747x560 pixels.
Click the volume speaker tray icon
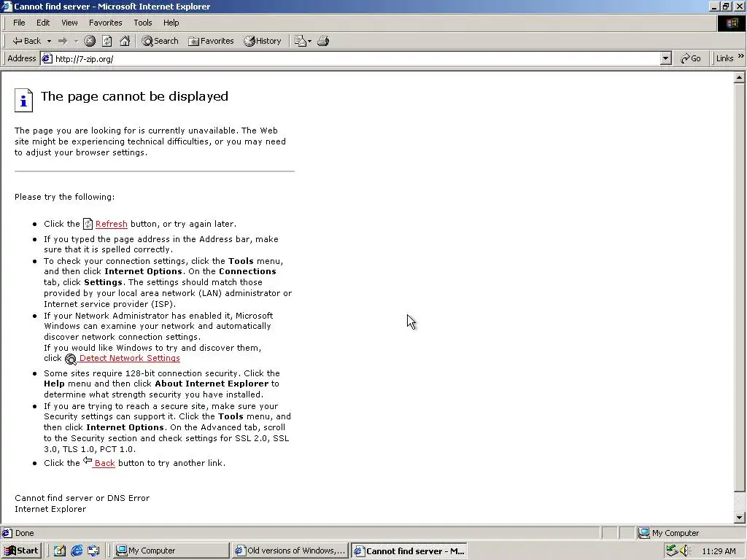[x=685, y=551]
